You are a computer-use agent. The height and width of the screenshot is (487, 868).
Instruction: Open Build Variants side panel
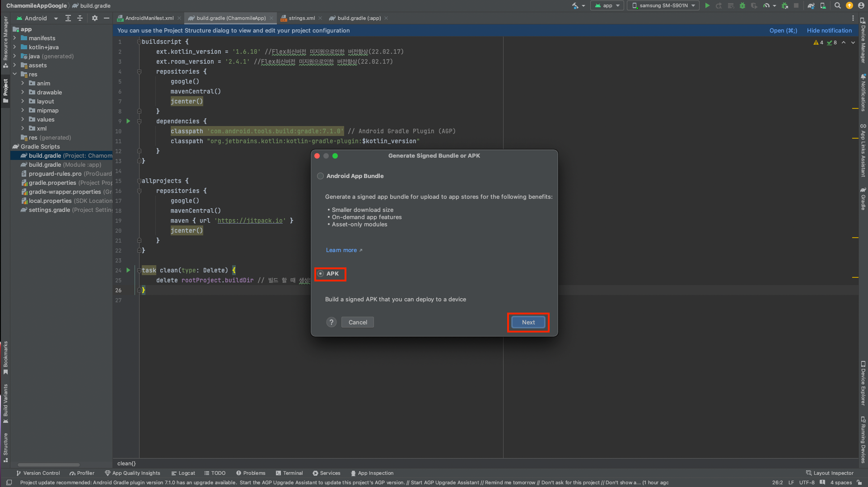point(5,403)
